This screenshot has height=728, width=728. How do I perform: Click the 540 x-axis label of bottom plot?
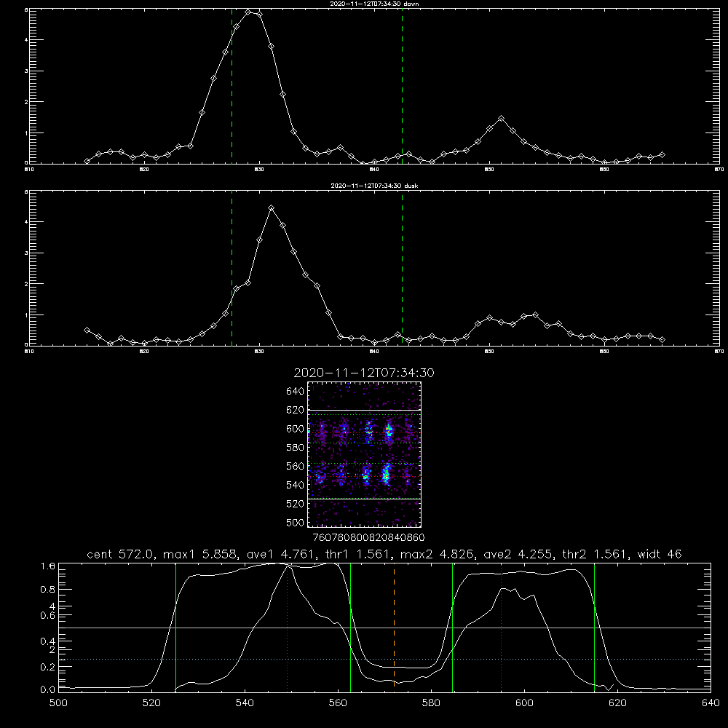click(x=245, y=703)
